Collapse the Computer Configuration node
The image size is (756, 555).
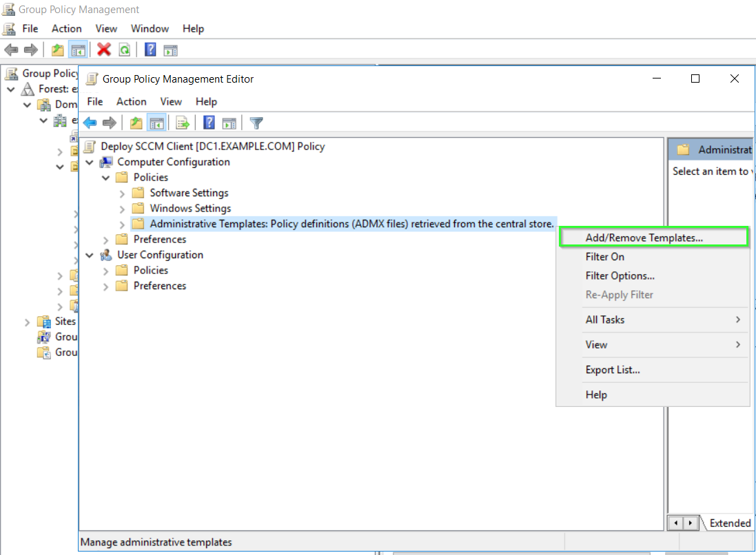point(90,162)
